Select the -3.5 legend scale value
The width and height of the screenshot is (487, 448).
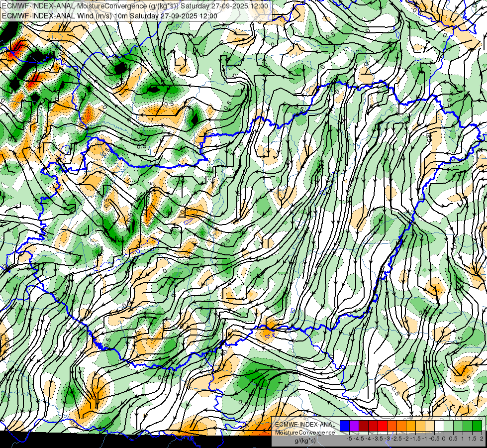[378, 439]
